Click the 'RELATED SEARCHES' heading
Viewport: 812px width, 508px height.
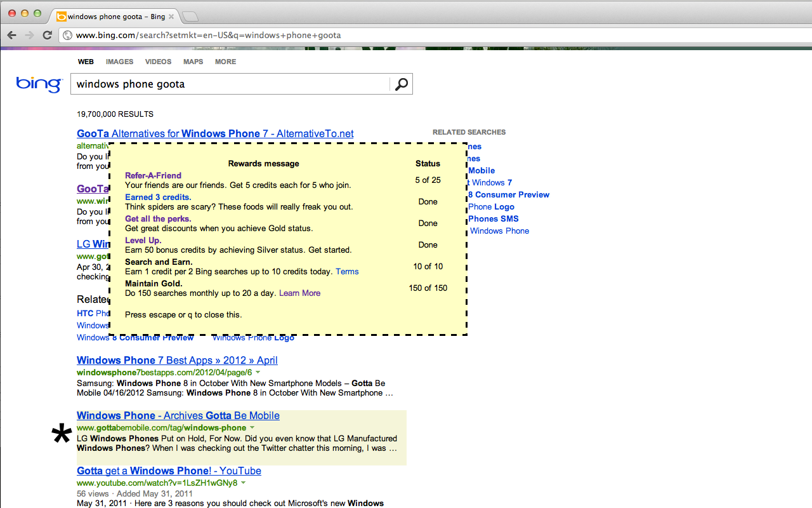tap(469, 132)
